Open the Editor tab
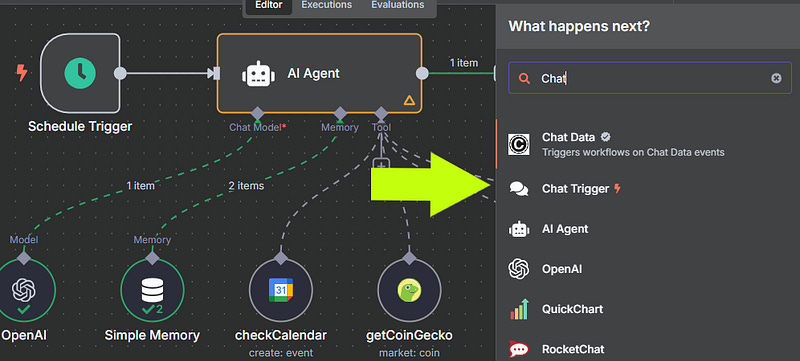This screenshot has height=361, width=800. [268, 5]
